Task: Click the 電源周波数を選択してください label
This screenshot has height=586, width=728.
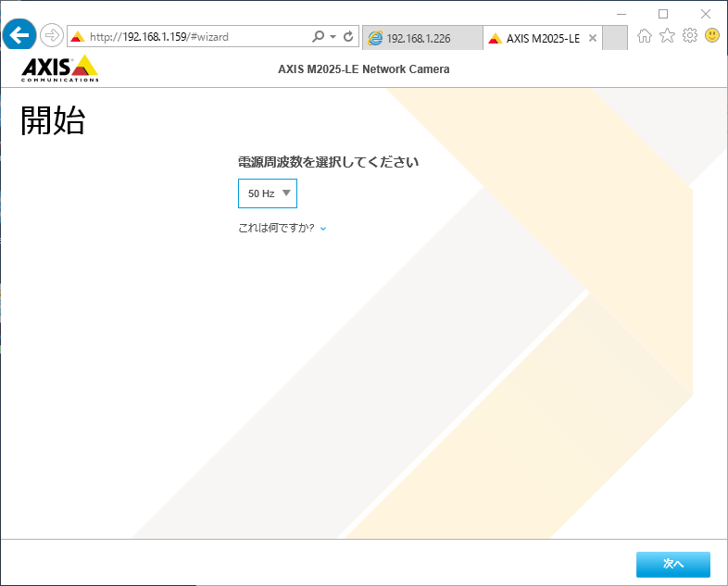Action: [x=328, y=162]
